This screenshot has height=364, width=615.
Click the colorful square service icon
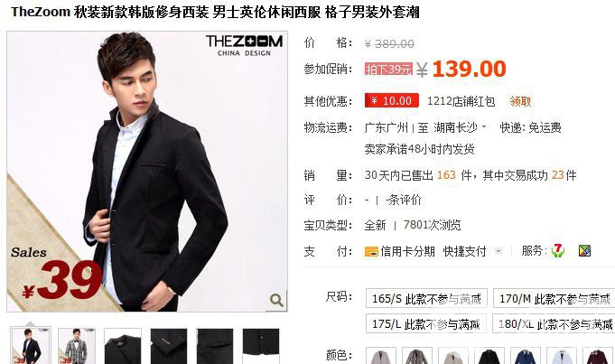[584, 251]
